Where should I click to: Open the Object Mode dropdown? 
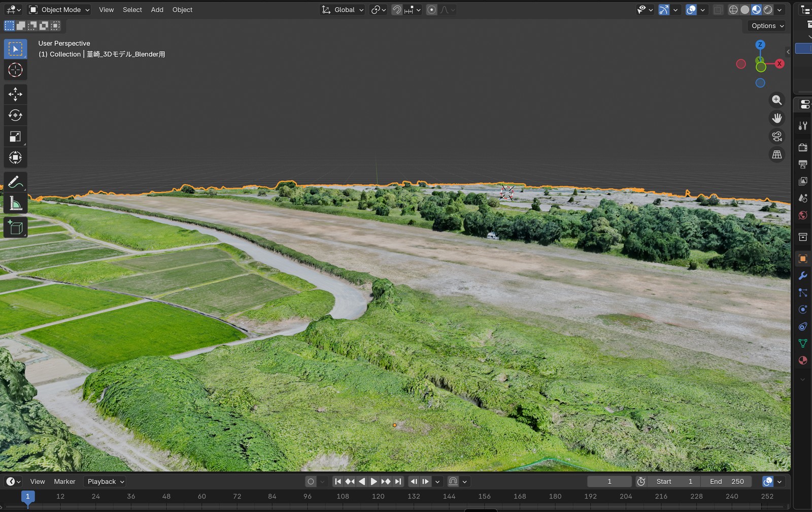coord(59,10)
